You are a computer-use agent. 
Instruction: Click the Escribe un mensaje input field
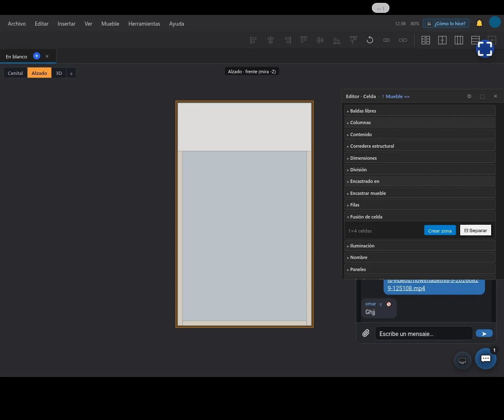click(424, 334)
